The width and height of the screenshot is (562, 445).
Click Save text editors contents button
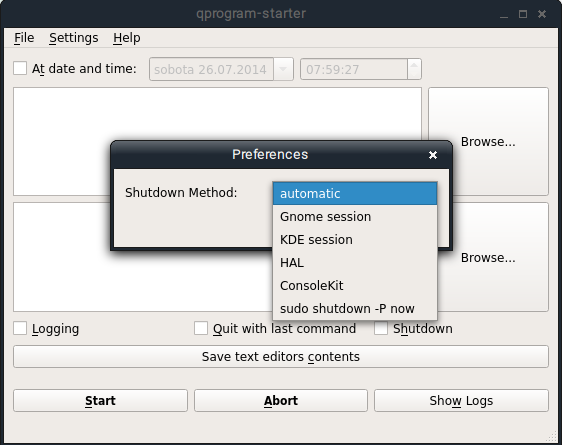[281, 357]
